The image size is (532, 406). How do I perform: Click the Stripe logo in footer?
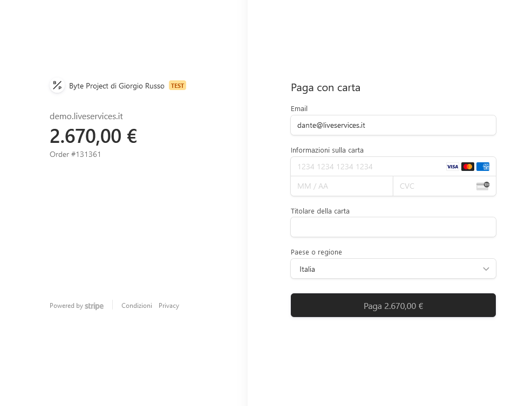pyautogui.click(x=94, y=306)
